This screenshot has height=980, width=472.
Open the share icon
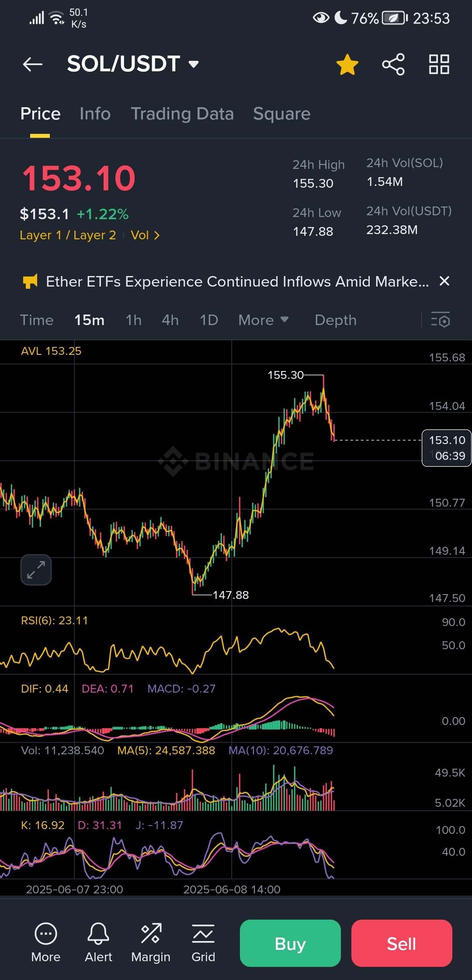393,65
